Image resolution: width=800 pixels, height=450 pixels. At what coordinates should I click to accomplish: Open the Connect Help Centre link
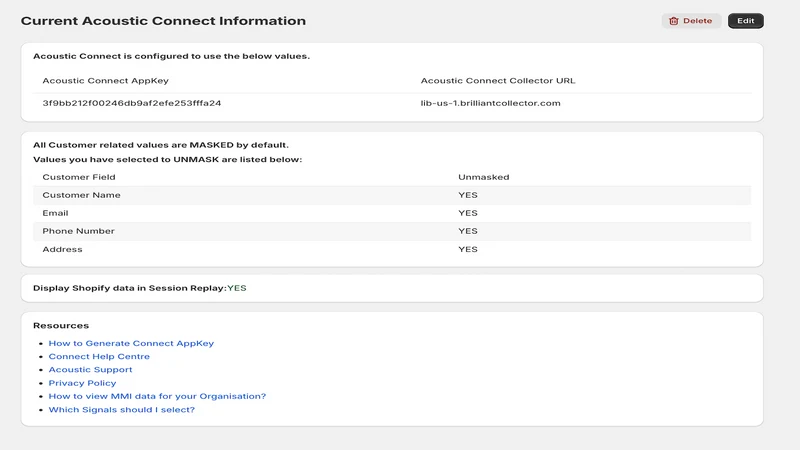99,357
